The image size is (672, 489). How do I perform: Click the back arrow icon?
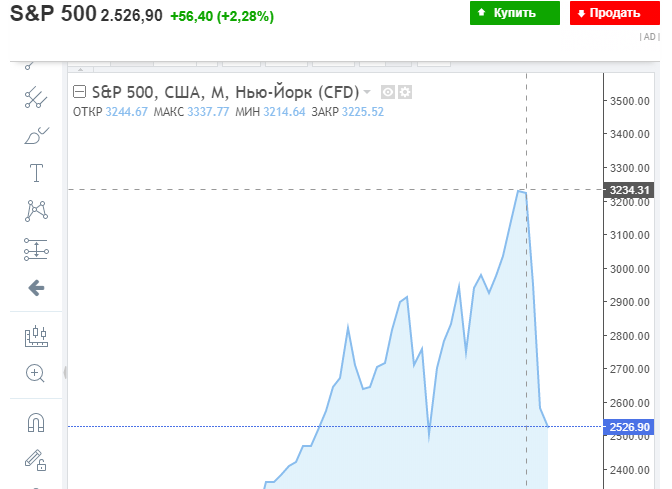pyautogui.click(x=36, y=288)
